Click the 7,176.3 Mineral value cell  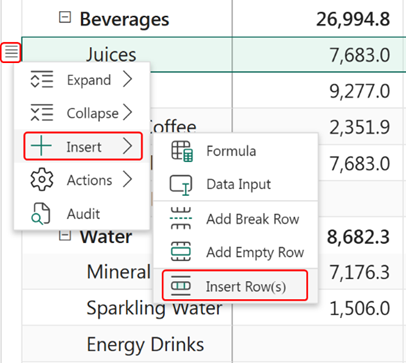pyautogui.click(x=360, y=272)
